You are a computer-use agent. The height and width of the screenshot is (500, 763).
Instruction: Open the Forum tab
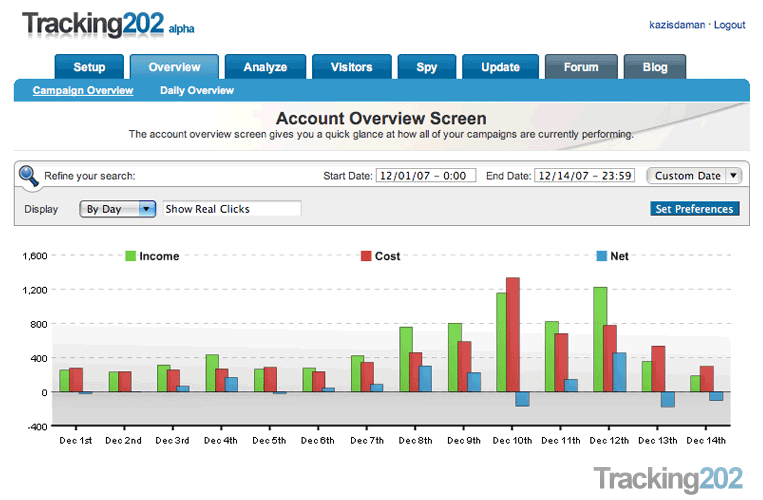581,68
